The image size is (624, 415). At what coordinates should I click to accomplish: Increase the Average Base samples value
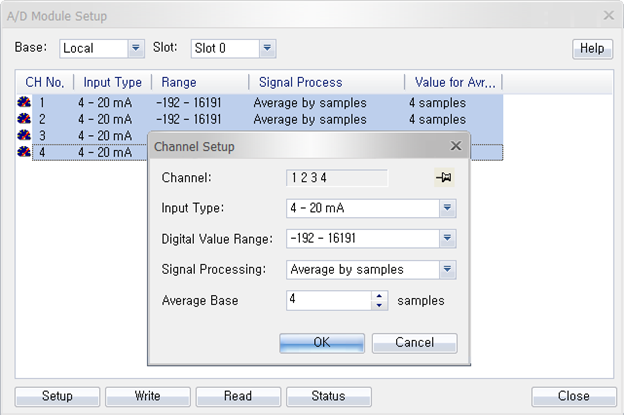click(x=379, y=295)
